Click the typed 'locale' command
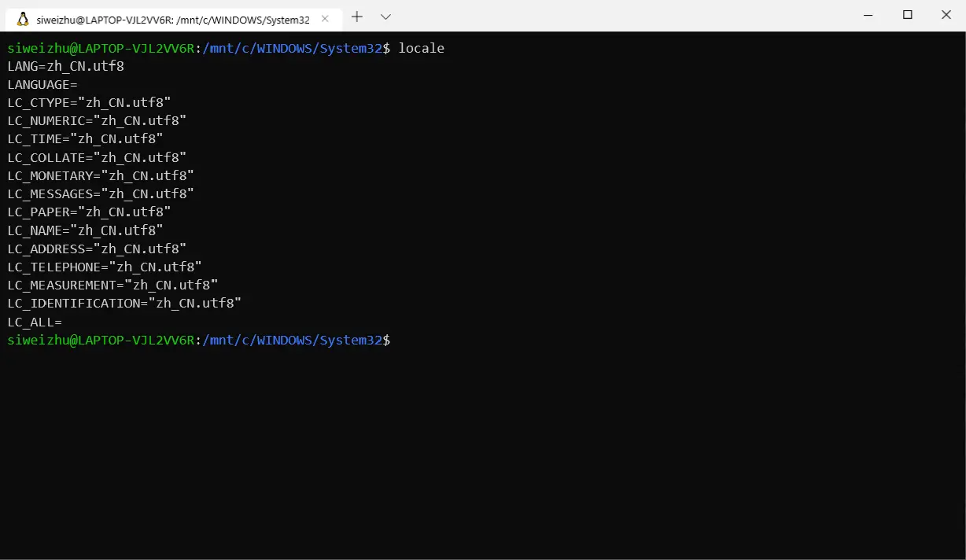966x560 pixels. (421, 49)
